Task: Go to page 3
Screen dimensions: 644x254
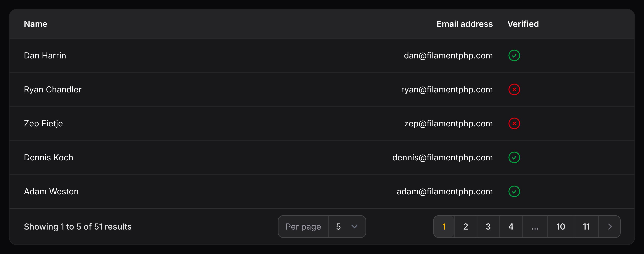Action: click(x=488, y=227)
